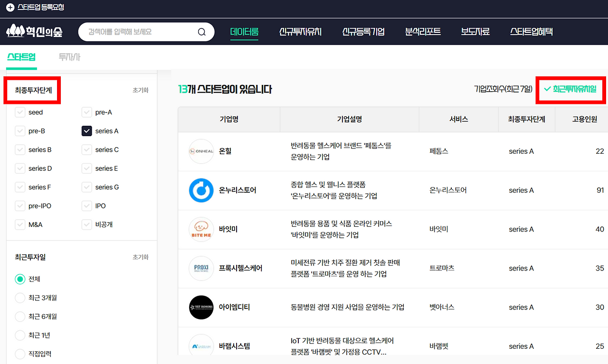Click the 최종투자단계 column header
Screen dimensions: 608x364
[x=526, y=120]
